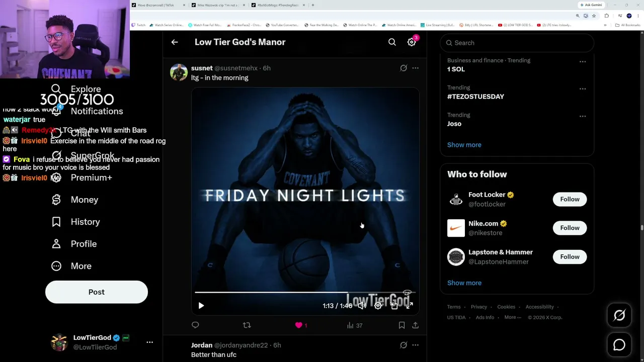Open Foot Locker profile avatar
The image size is (644, 362).
pos(456,199)
